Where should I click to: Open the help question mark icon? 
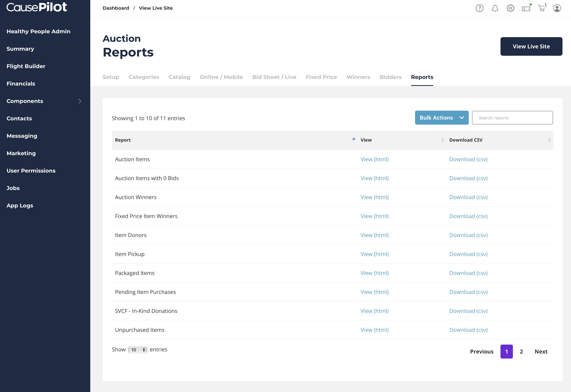[x=479, y=8]
